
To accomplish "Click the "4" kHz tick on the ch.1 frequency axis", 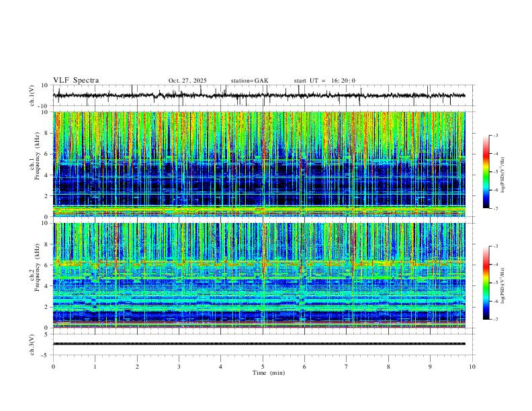I will pyautogui.click(x=47, y=175).
